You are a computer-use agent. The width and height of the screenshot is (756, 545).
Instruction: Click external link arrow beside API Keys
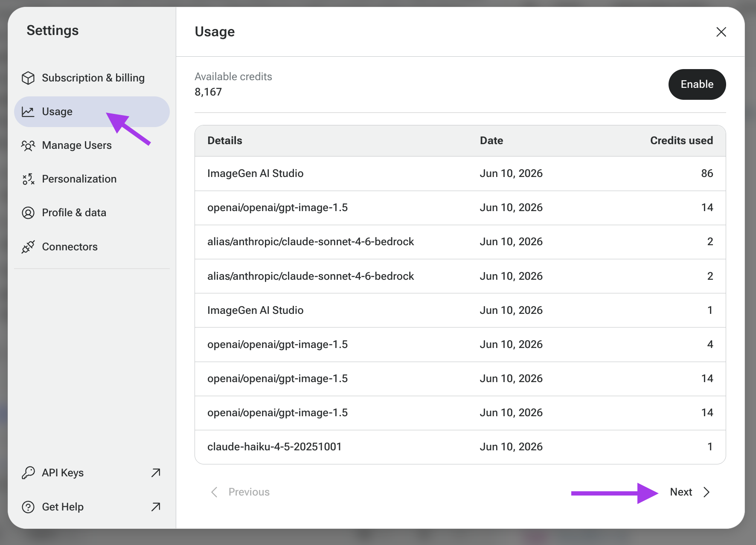click(156, 473)
